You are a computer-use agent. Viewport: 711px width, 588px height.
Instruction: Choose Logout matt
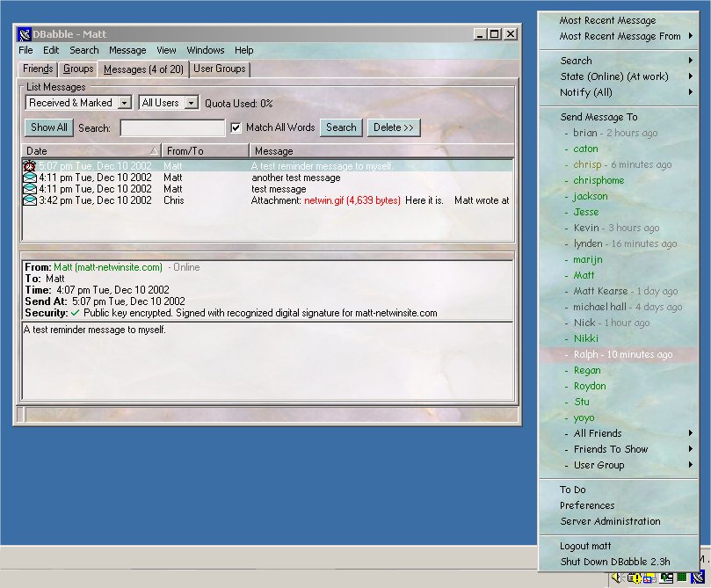point(620,546)
